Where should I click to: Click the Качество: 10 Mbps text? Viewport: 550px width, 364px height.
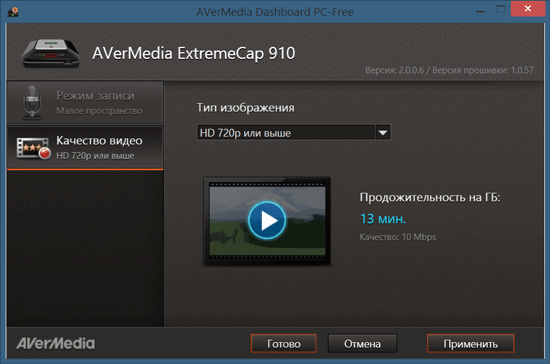[x=398, y=237]
